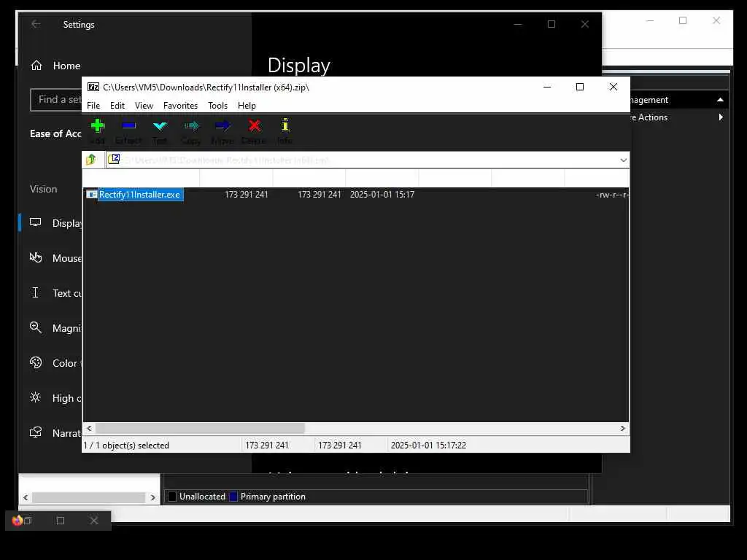Click Home in Settings sidebar

coord(66,66)
